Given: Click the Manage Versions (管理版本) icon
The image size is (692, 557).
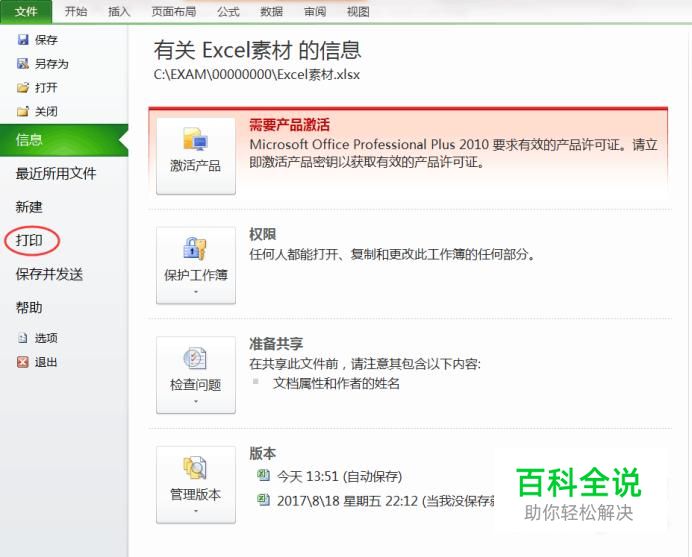Looking at the screenshot, I should coord(195,467).
